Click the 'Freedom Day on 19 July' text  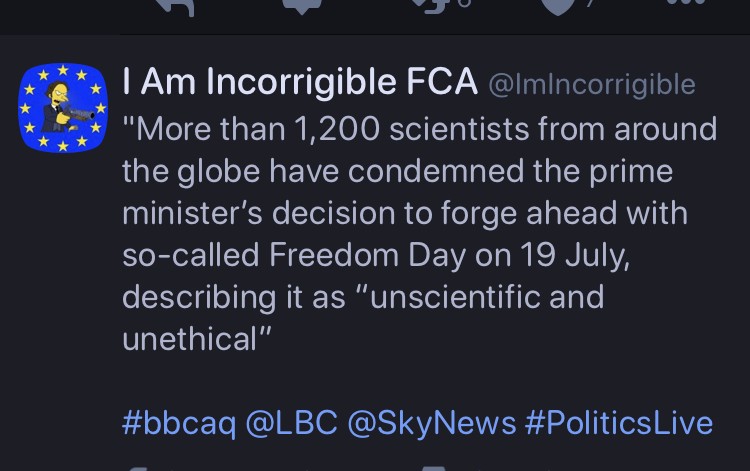tap(448, 255)
